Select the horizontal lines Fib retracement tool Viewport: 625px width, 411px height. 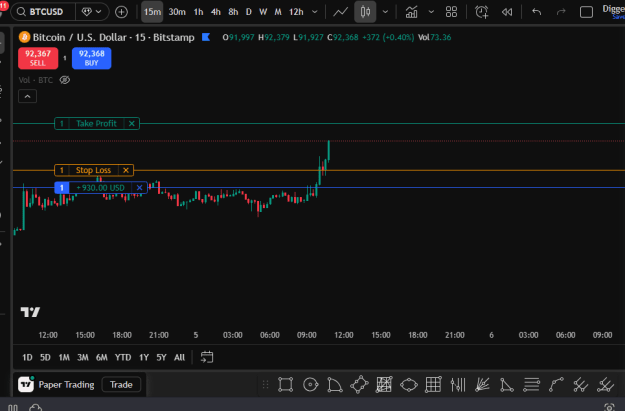(531, 385)
